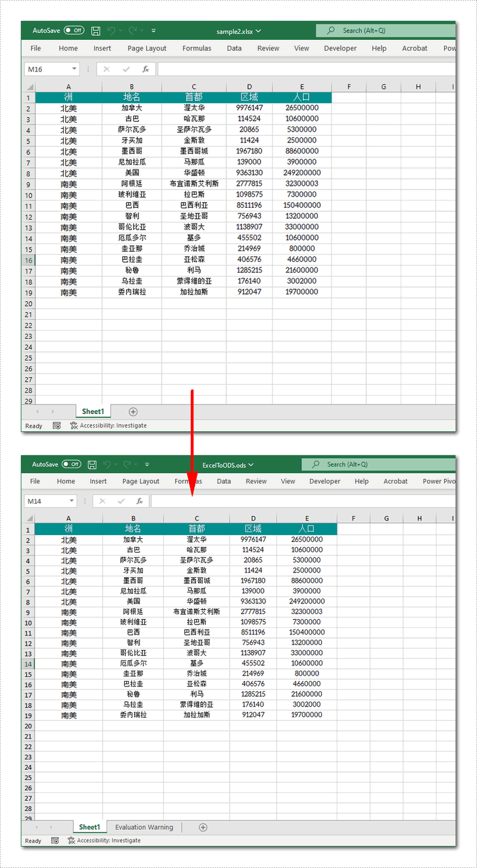Select column A header in sample2.xlsx
The height and width of the screenshot is (868, 477).
[x=69, y=87]
